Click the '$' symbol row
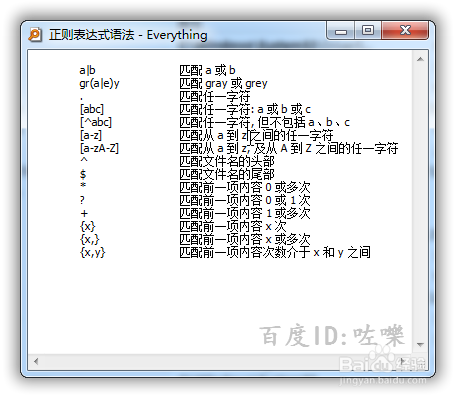 click(83, 174)
